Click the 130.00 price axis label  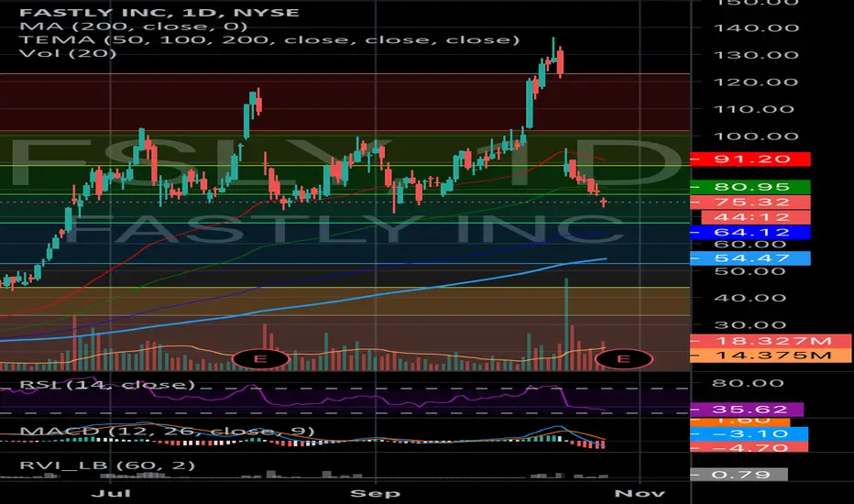click(756, 55)
